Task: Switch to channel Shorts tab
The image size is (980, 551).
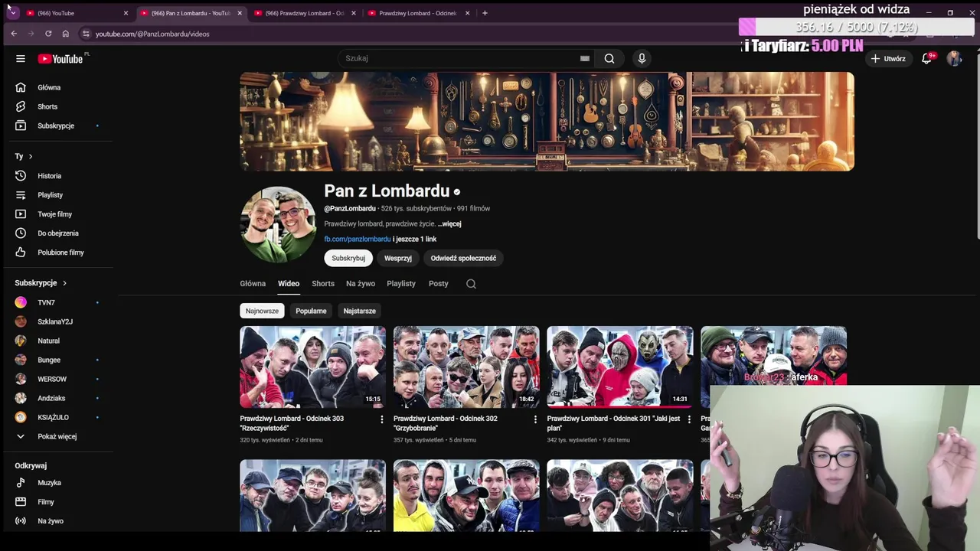Action: point(323,284)
